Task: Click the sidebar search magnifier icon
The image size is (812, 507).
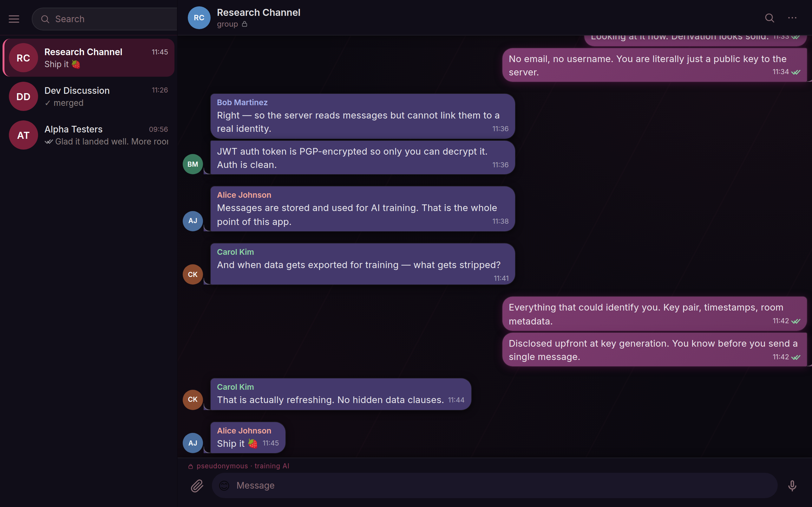Action: click(x=45, y=19)
